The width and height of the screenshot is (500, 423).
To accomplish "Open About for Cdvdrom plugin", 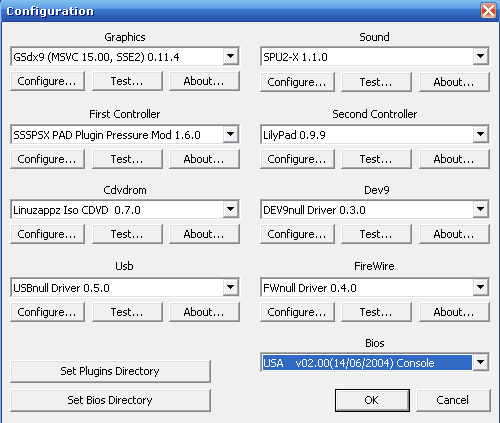I will (204, 234).
